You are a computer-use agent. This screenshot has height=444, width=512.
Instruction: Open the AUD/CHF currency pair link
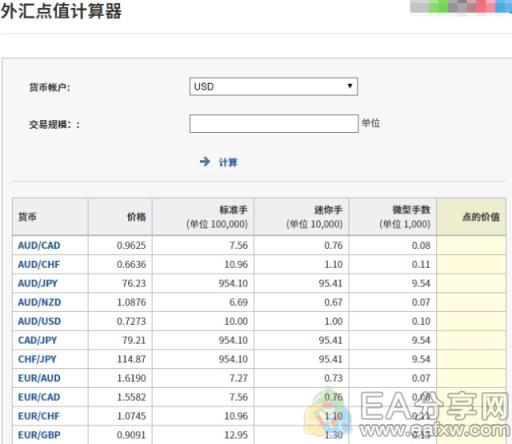click(39, 264)
